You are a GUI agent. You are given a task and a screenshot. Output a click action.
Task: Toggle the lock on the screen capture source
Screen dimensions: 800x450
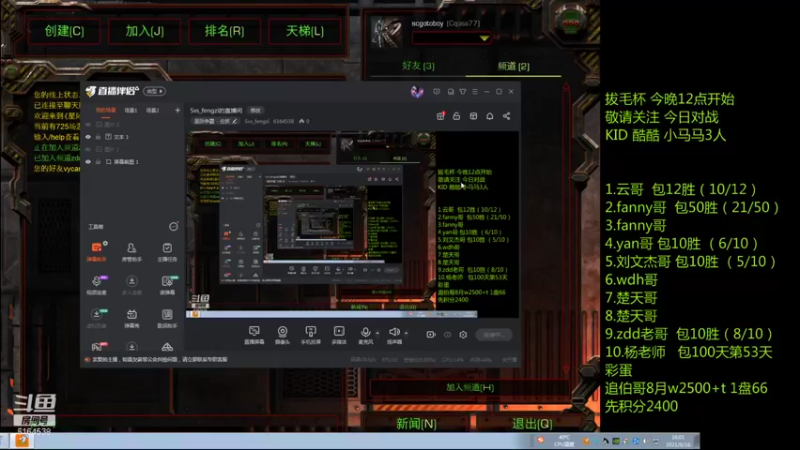[98, 162]
